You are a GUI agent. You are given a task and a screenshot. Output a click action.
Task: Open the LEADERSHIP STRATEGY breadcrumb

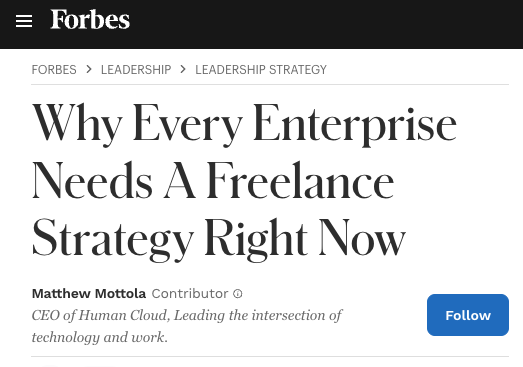coord(261,70)
